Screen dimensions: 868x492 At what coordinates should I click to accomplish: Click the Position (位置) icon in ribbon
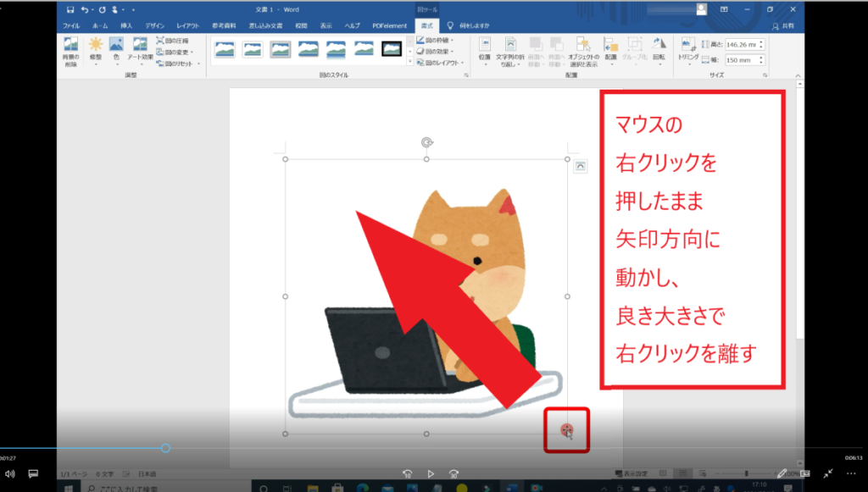coord(484,46)
